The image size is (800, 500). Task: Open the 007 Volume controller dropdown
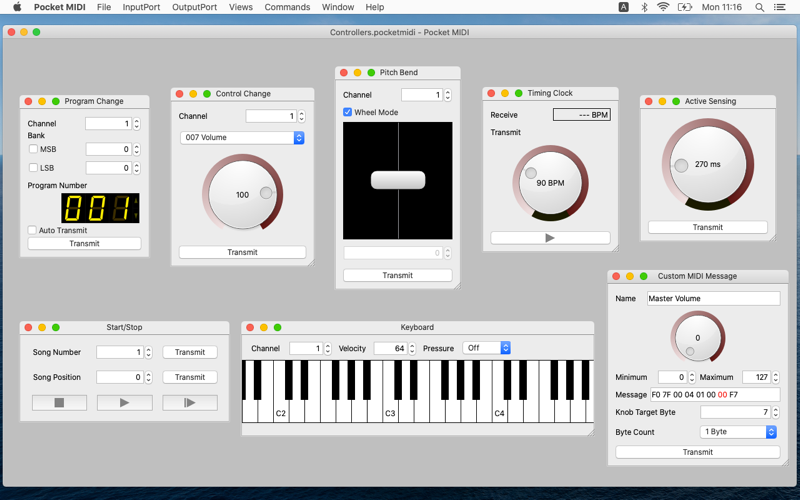pos(242,137)
